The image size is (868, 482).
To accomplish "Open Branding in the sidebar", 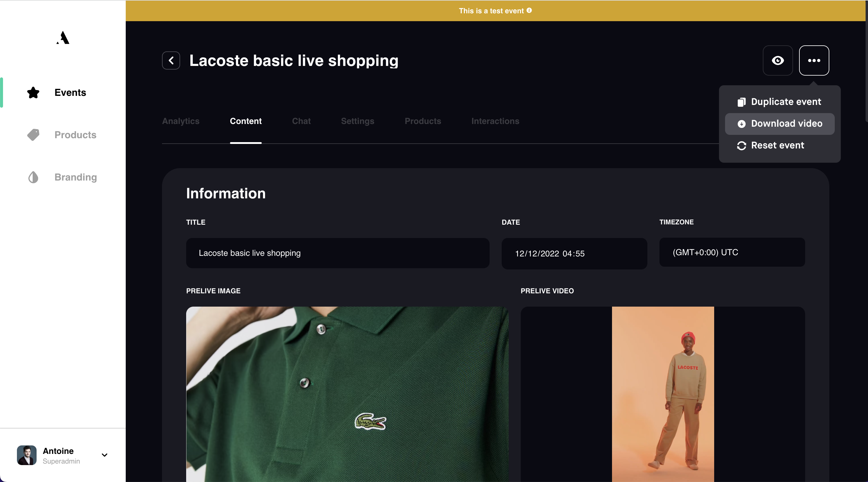I will point(63,177).
